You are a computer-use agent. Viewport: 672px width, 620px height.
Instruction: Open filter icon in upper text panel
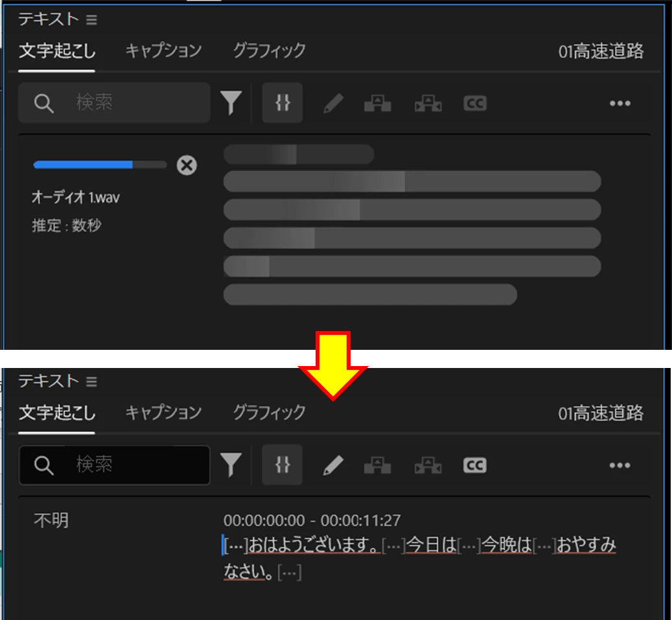pyautogui.click(x=231, y=103)
